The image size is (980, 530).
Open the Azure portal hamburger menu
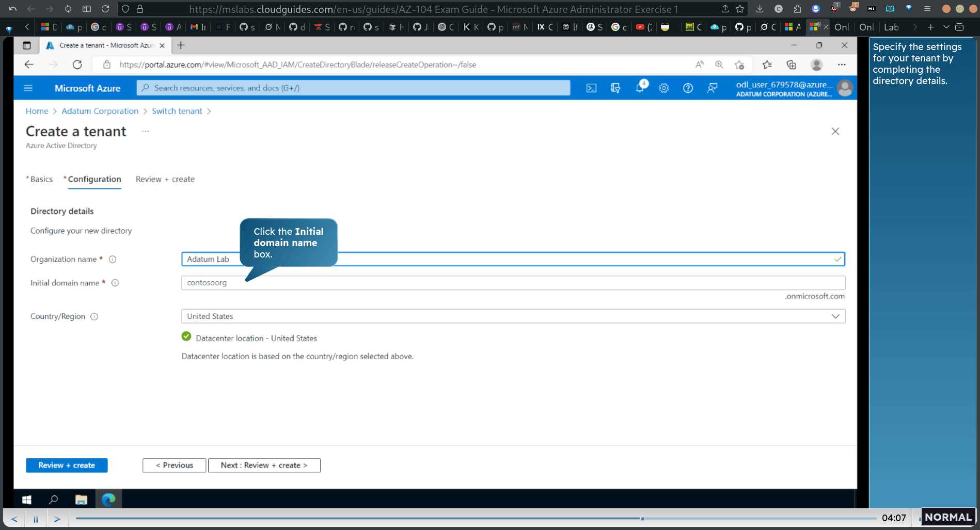28,88
